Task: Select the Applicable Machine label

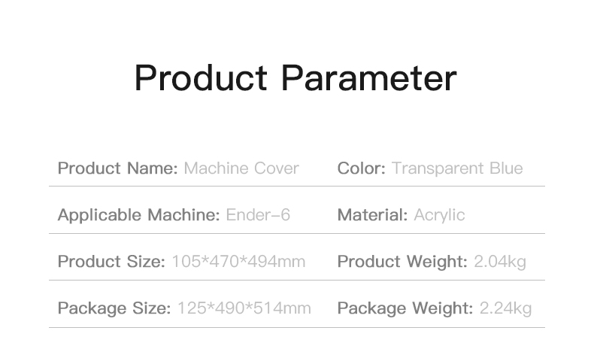Action: [138, 215]
